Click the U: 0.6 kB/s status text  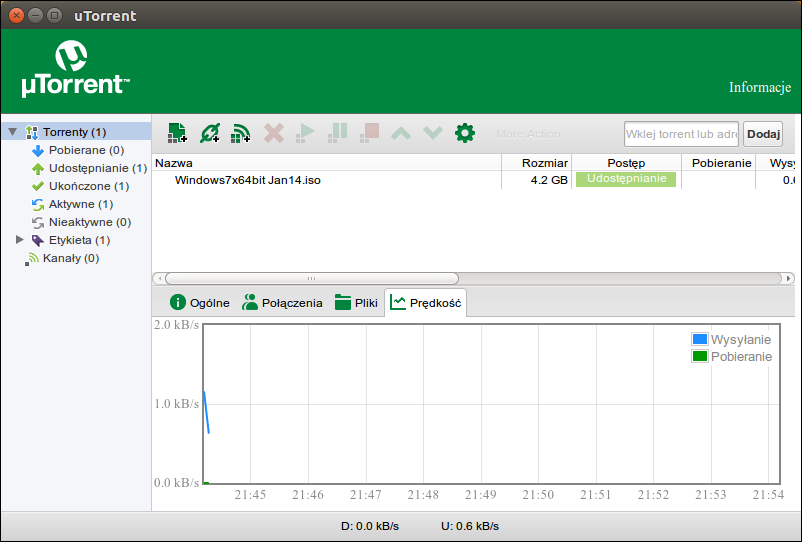pos(470,526)
